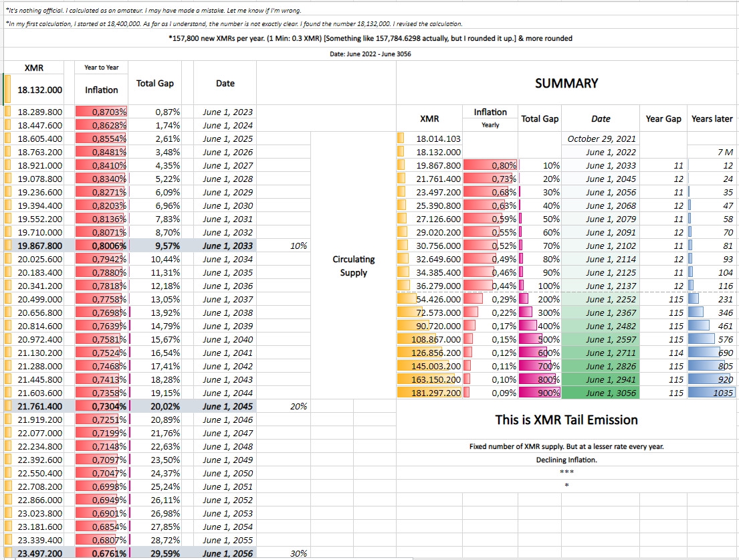Click summary total gap cell 50%

pyautogui.click(x=540, y=219)
